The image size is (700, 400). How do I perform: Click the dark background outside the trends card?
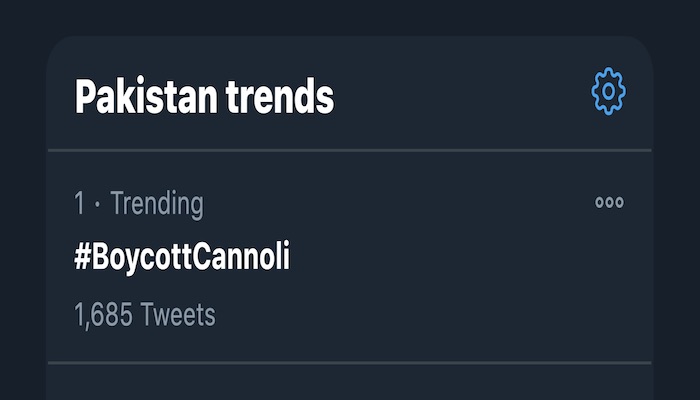pos(350,17)
